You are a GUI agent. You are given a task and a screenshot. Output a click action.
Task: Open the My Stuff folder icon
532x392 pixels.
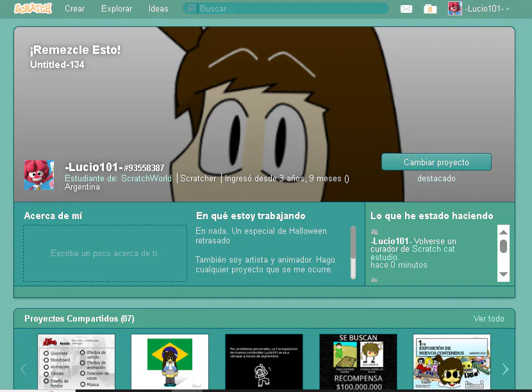[430, 9]
